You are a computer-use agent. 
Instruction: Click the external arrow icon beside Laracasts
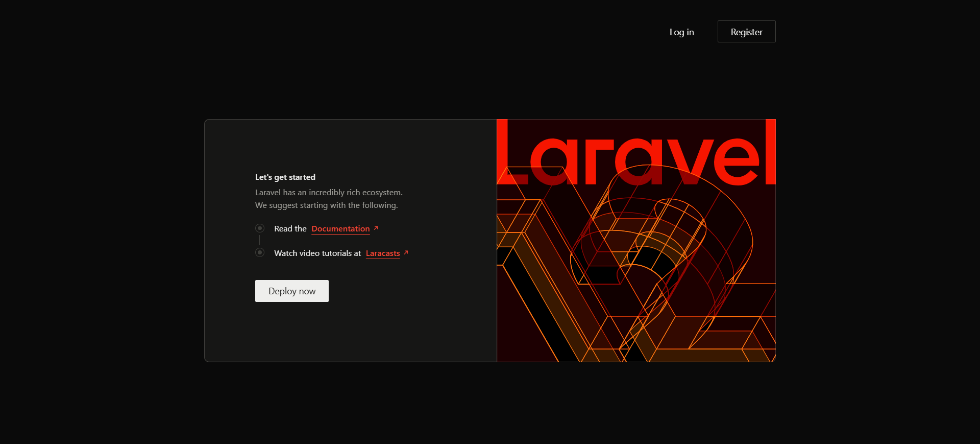tap(406, 252)
